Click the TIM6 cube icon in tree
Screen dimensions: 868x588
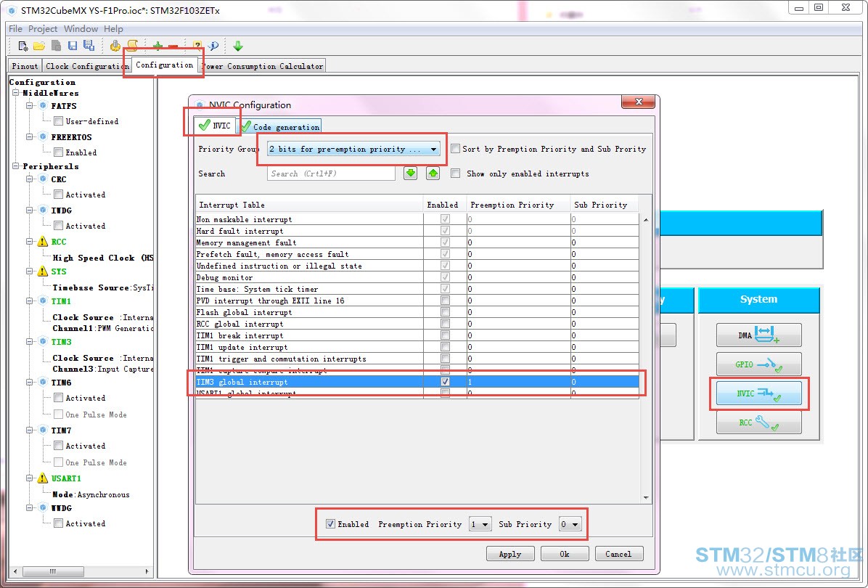43,383
